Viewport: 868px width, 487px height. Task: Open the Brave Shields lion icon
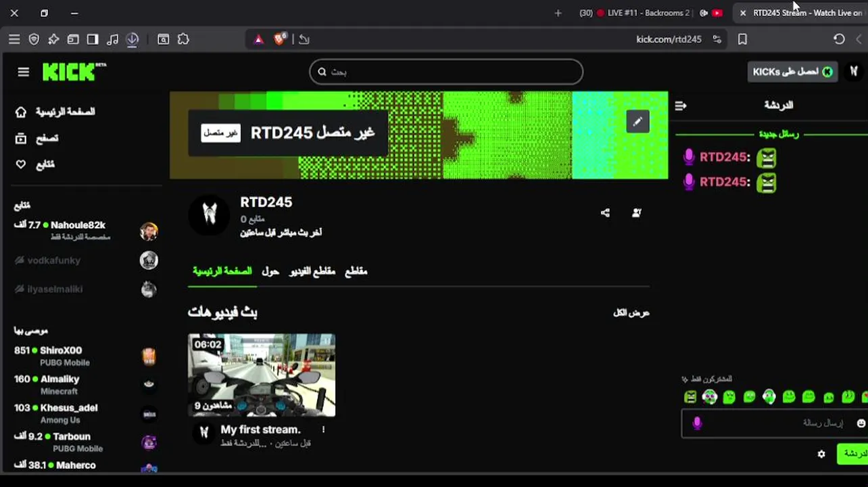tap(280, 39)
